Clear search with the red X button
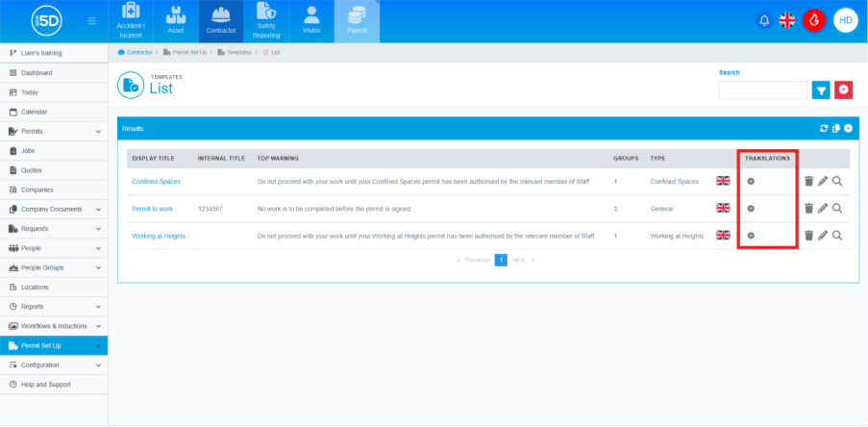868x427 pixels. pyautogui.click(x=843, y=89)
